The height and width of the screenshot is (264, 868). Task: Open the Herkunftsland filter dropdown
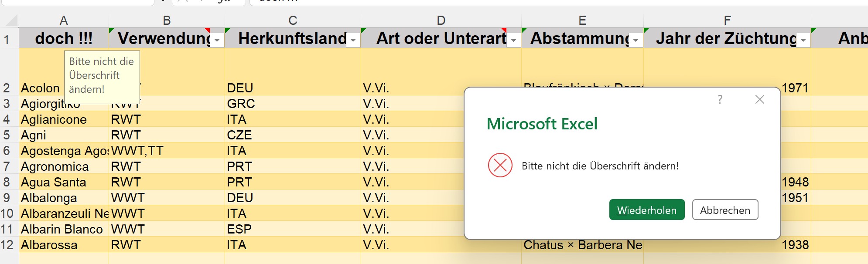[353, 40]
